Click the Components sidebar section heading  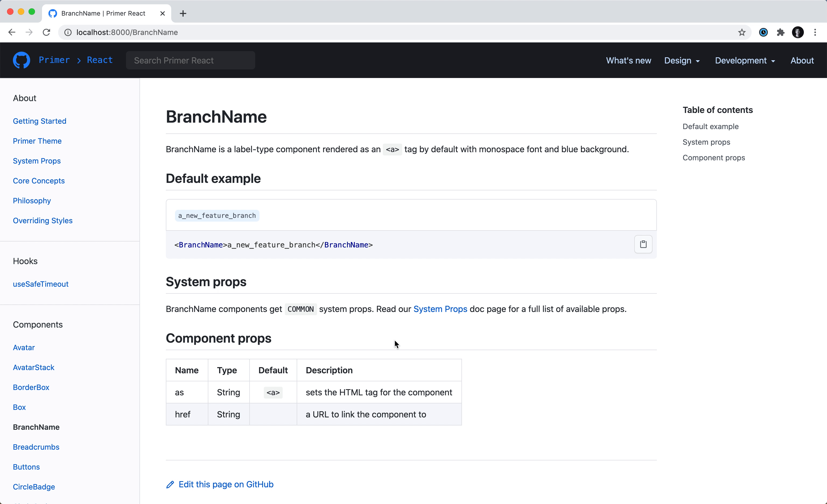[x=38, y=325]
